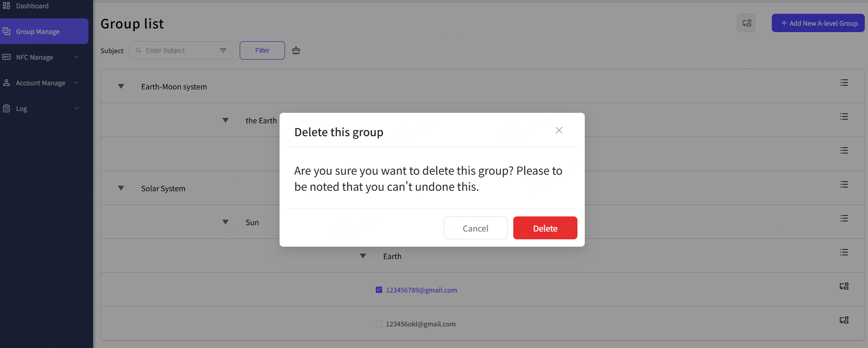The image size is (868, 348).
Task: Open list menu for Solar System row
Action: (844, 184)
